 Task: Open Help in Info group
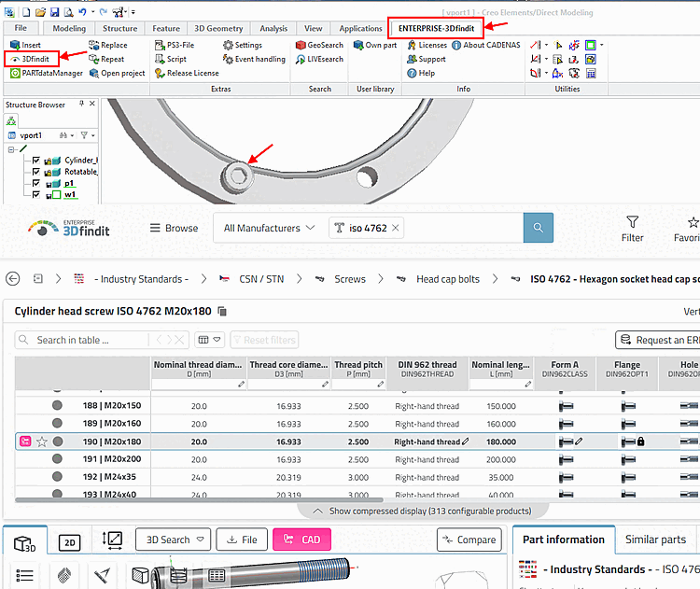click(x=421, y=73)
